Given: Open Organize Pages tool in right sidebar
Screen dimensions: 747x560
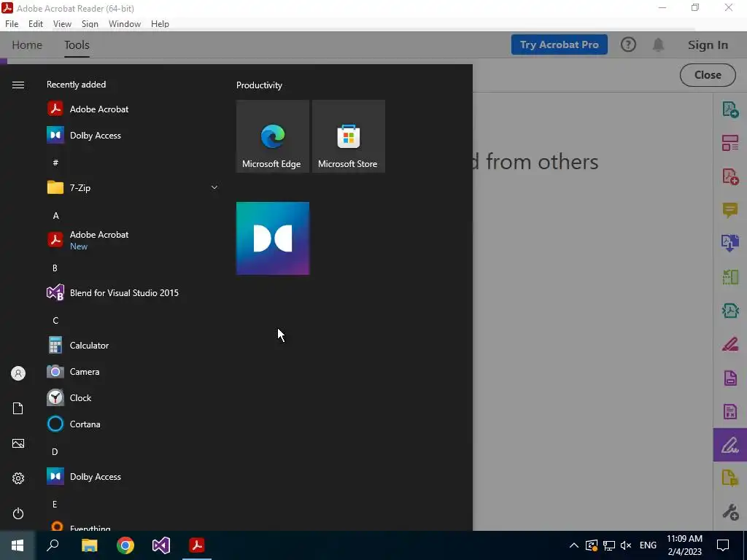Looking at the screenshot, I should (729, 276).
